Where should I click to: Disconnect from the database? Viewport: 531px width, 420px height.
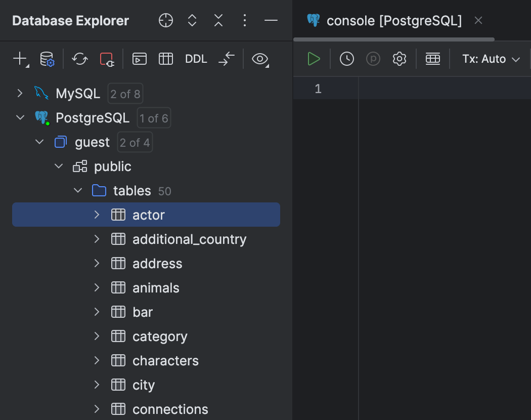click(106, 59)
